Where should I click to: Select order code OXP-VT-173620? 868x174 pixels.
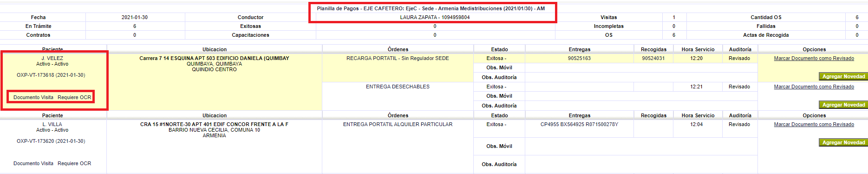coord(51,141)
